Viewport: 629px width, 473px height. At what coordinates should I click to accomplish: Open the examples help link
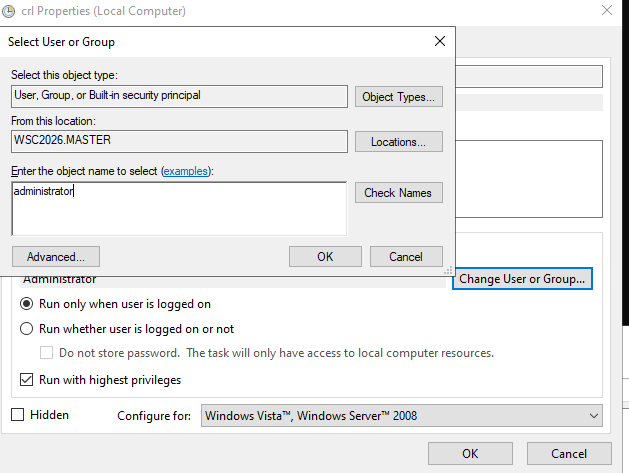[x=186, y=171]
